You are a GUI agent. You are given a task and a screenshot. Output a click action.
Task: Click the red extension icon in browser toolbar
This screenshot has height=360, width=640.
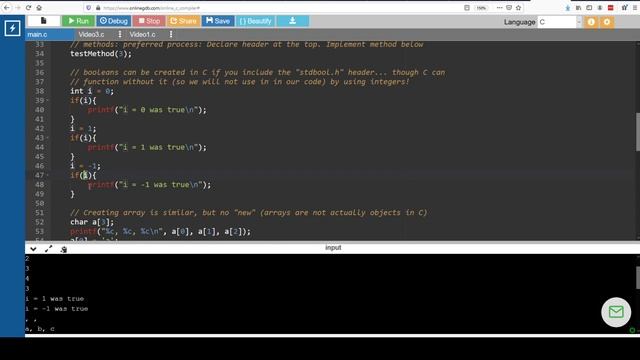pos(611,8)
